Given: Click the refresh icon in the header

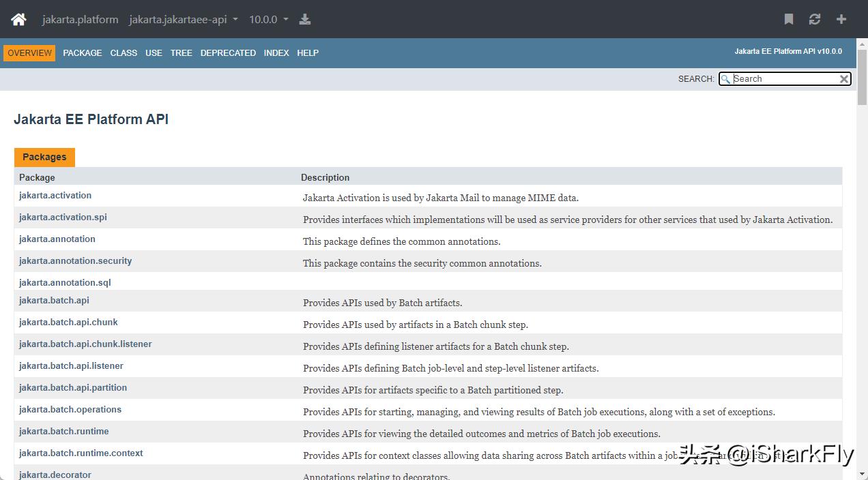Looking at the screenshot, I should pos(815,20).
